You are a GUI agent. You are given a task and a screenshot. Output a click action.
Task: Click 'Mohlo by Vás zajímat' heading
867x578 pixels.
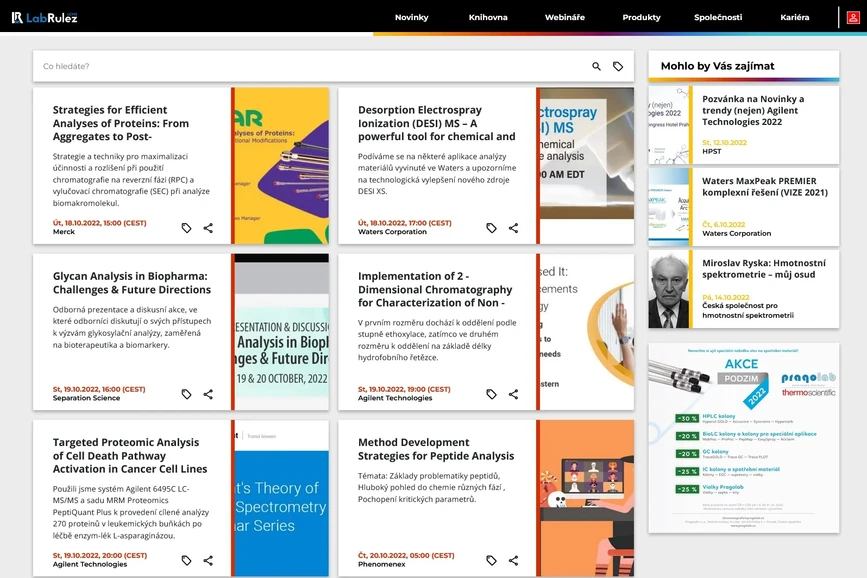(717, 66)
